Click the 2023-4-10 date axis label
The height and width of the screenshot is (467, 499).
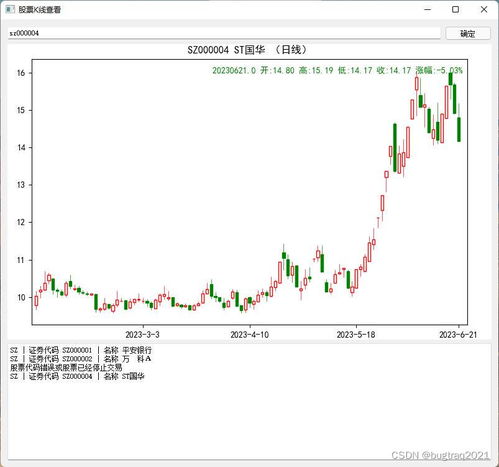coord(250,334)
